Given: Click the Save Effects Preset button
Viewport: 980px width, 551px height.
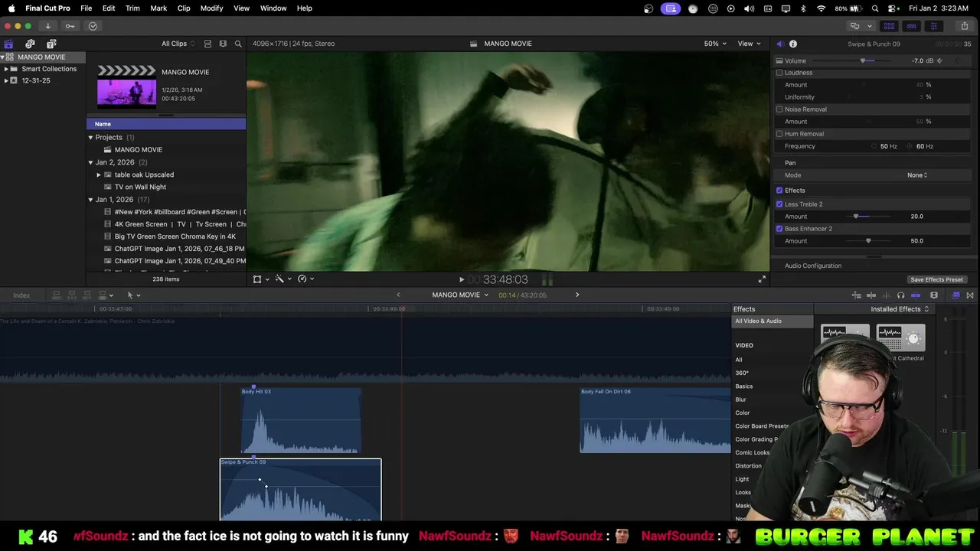Looking at the screenshot, I should (x=936, y=279).
